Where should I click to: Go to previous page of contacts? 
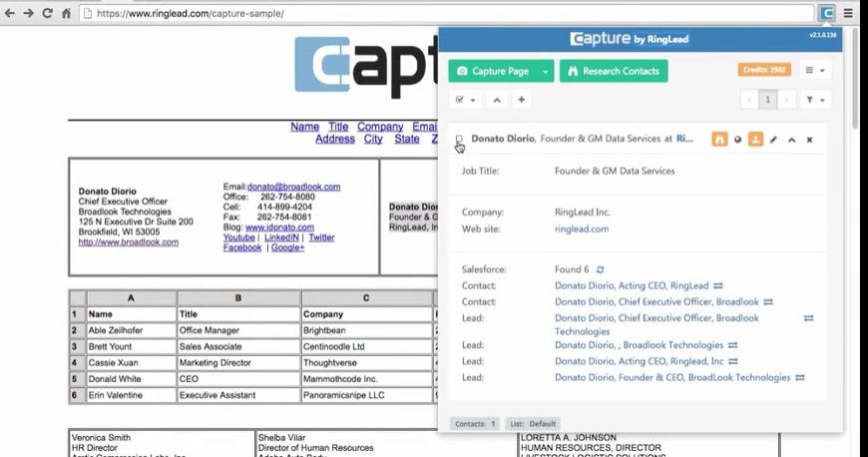click(x=749, y=100)
